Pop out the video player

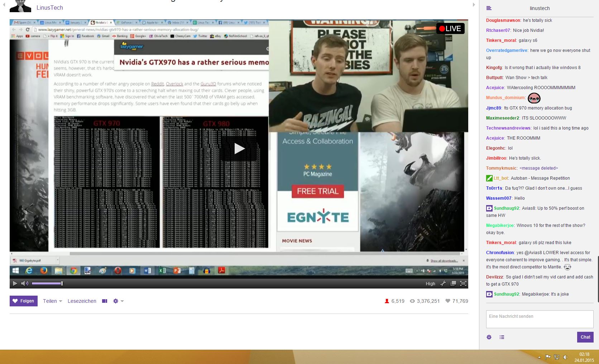tap(453, 283)
